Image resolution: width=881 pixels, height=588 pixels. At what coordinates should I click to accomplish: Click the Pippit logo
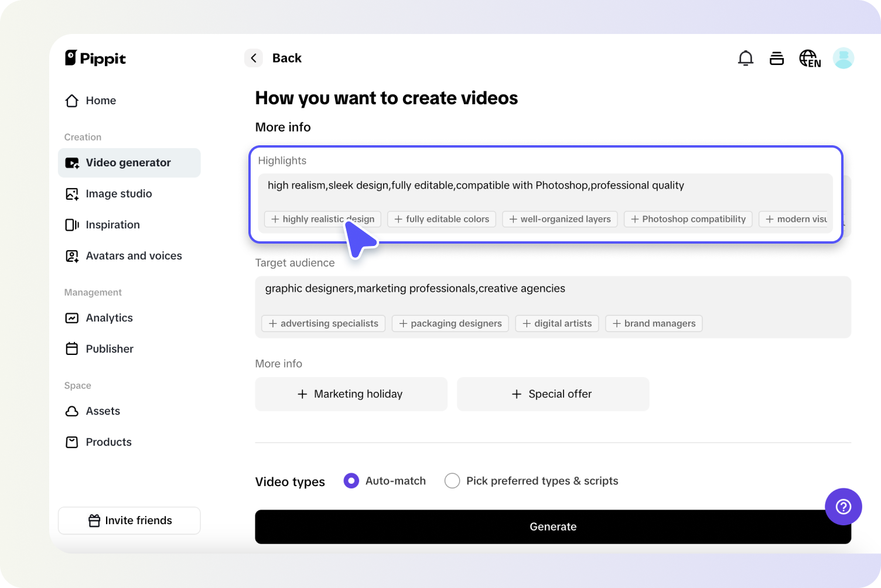click(95, 59)
